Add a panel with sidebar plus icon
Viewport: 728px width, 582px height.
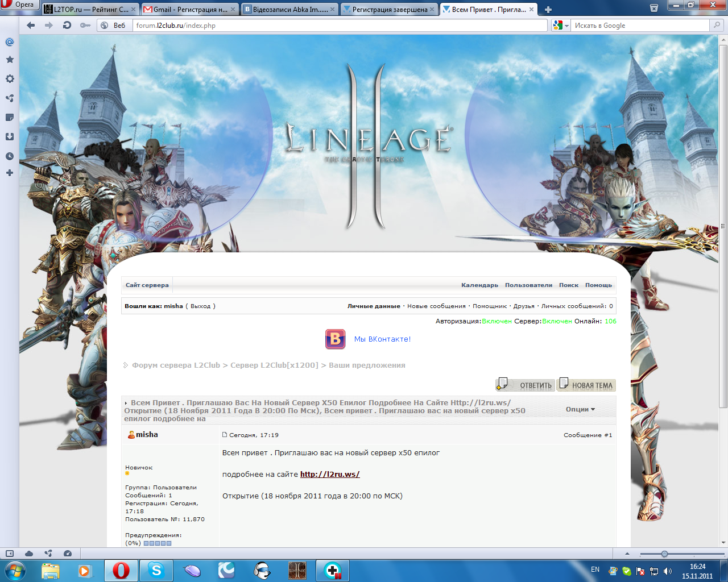9,173
